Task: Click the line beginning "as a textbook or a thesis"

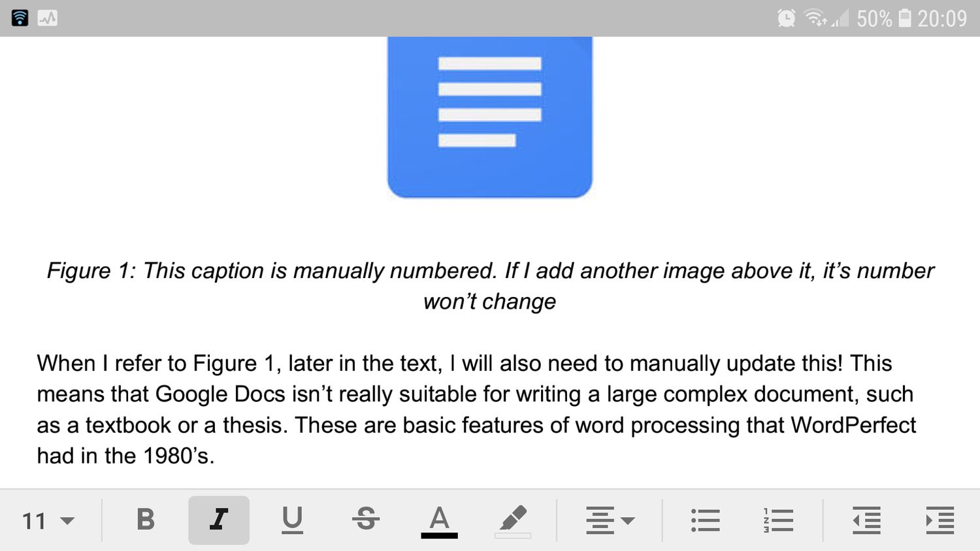Action: 476,425
